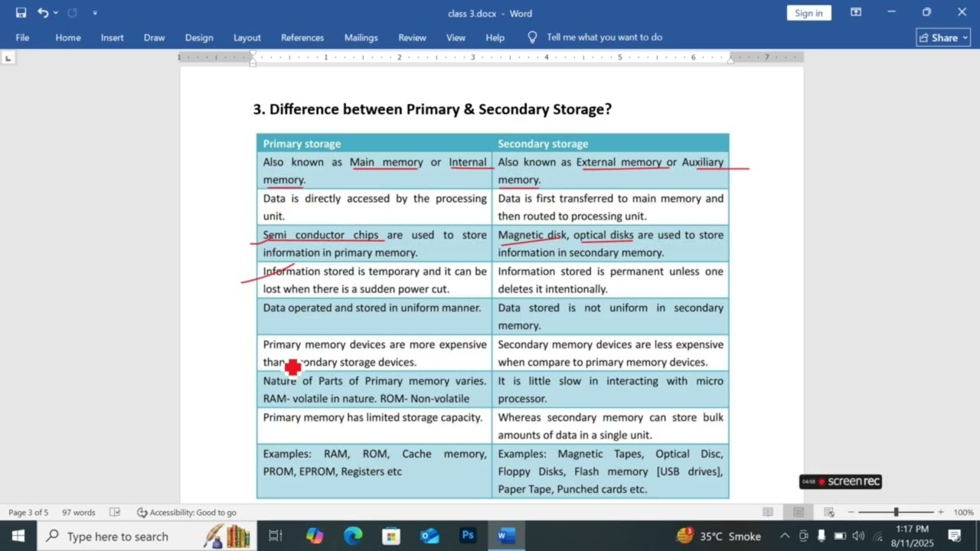Image resolution: width=980 pixels, height=551 pixels.
Task: Click the ScreenRec recording indicator
Action: [x=841, y=481]
